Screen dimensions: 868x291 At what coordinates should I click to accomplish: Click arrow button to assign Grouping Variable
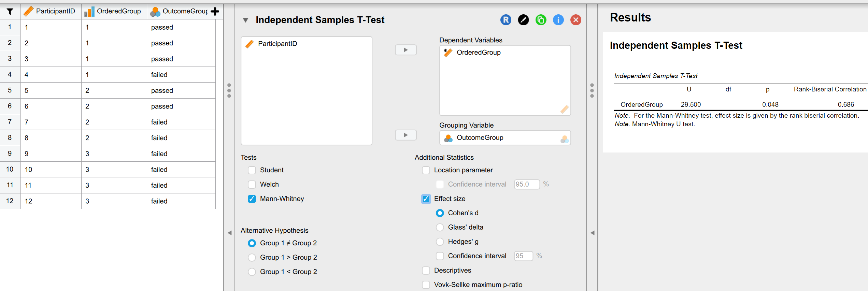[x=405, y=135]
